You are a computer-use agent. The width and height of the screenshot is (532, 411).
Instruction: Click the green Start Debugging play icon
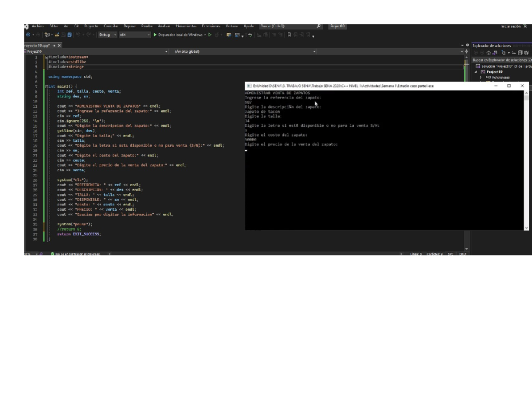(x=155, y=35)
